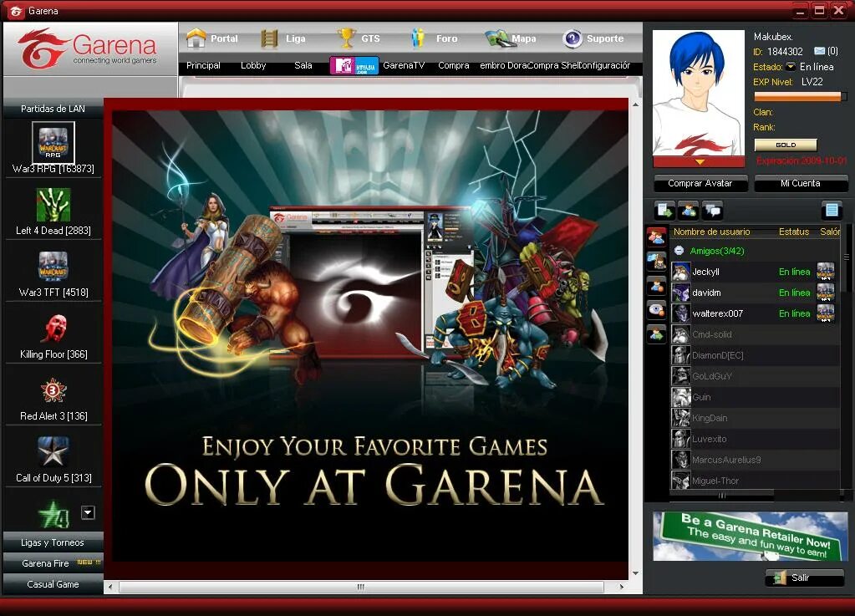Click Jeckyll's Warcraft room icon
855x616 pixels.
[x=825, y=272]
